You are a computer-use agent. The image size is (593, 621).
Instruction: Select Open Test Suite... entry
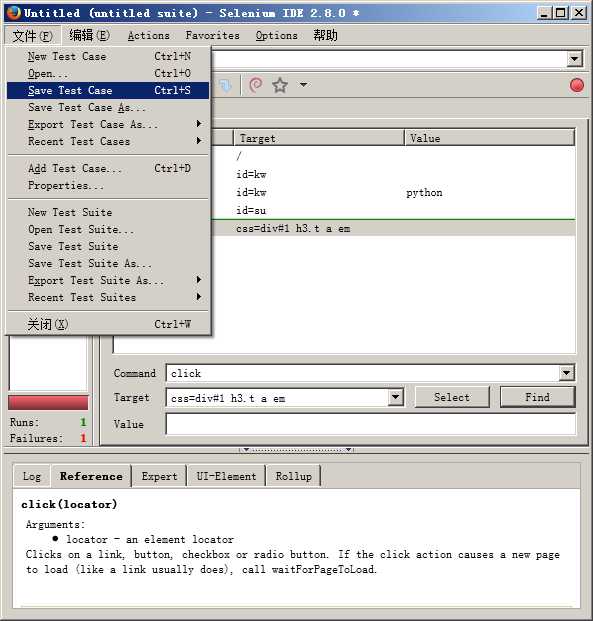click(x=108, y=229)
